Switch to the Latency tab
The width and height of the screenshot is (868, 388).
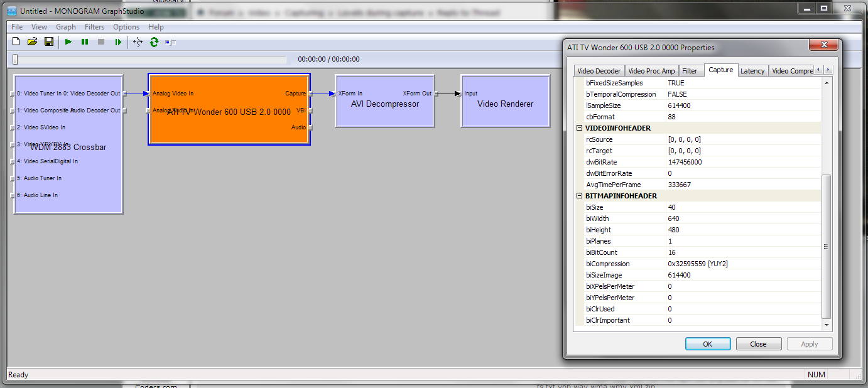click(x=752, y=71)
